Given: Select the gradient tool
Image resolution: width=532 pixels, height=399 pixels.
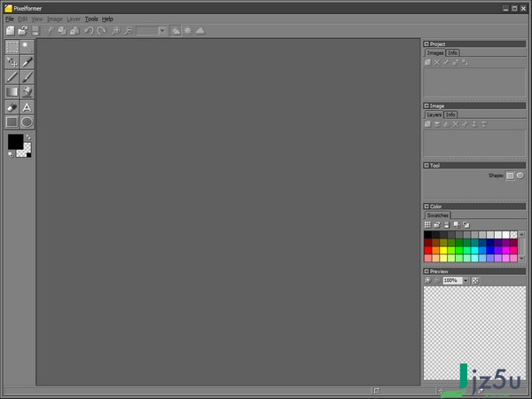Looking at the screenshot, I should coord(12,91).
